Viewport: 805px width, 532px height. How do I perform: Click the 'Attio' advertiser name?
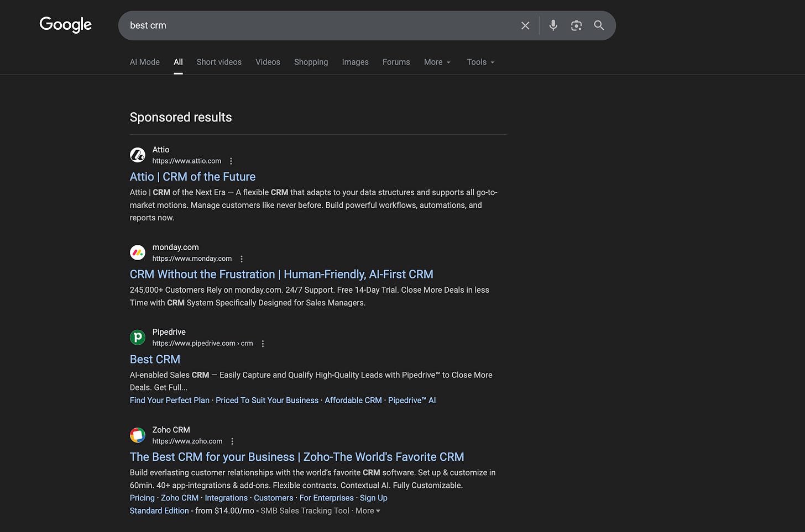(161, 150)
